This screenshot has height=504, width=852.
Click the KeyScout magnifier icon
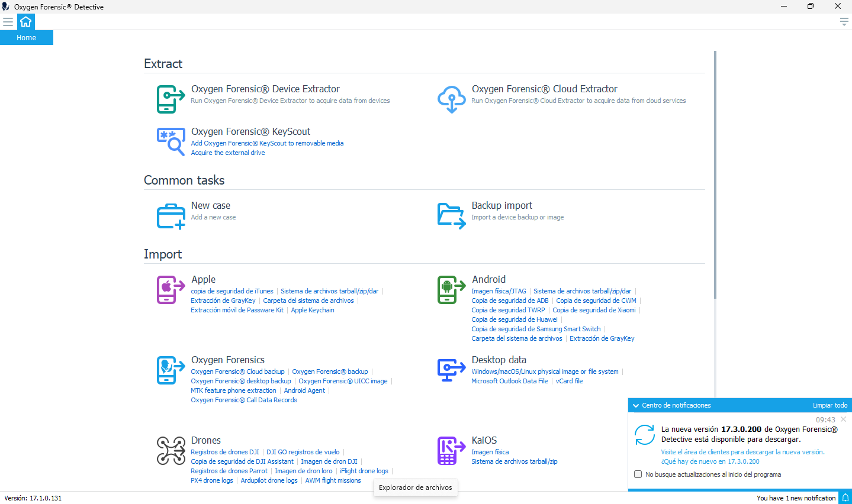(171, 141)
